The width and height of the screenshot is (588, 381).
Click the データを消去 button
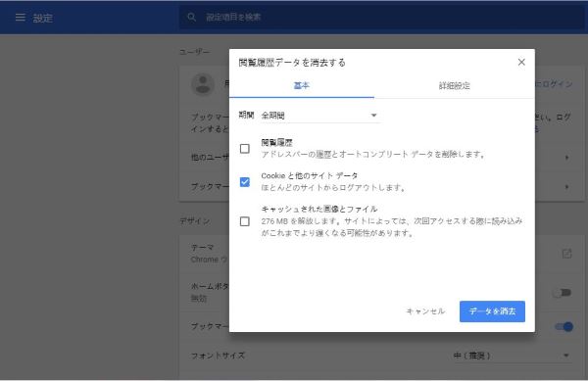492,311
